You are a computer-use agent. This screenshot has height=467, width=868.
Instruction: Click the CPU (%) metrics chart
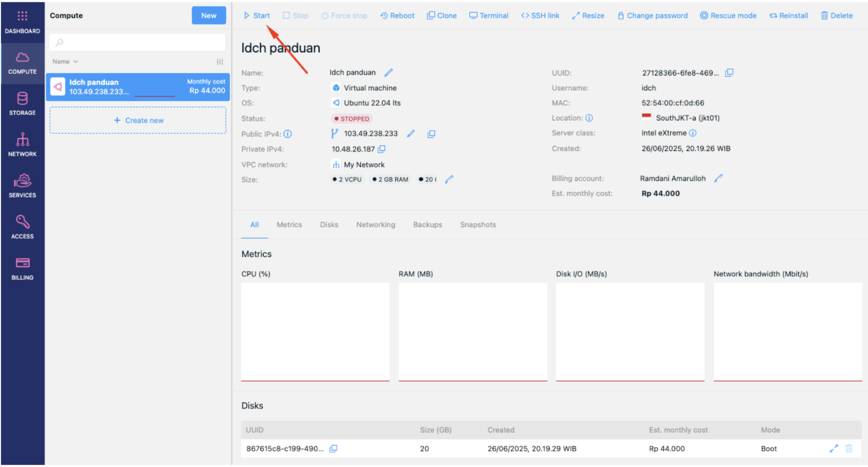click(315, 332)
